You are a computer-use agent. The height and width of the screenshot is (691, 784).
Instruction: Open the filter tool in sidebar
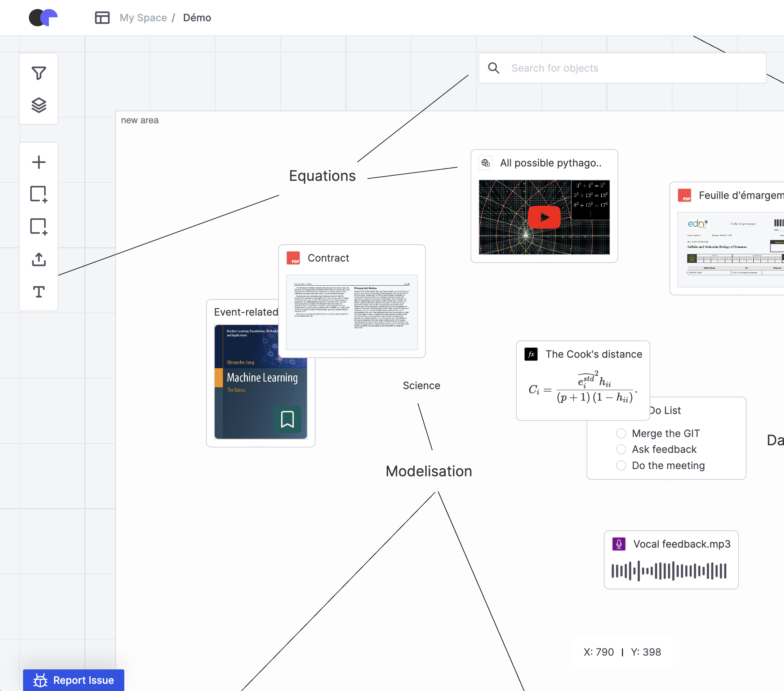pyautogui.click(x=39, y=73)
